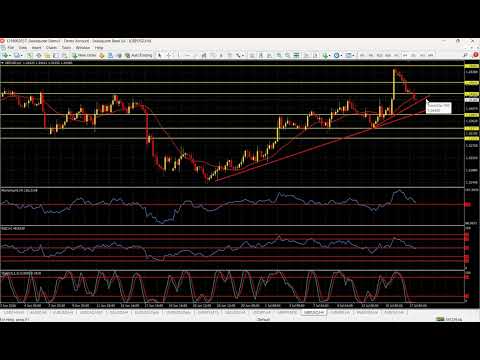Screen dimensions: 480x360
Task: Open the Tools menu
Action: (67, 48)
